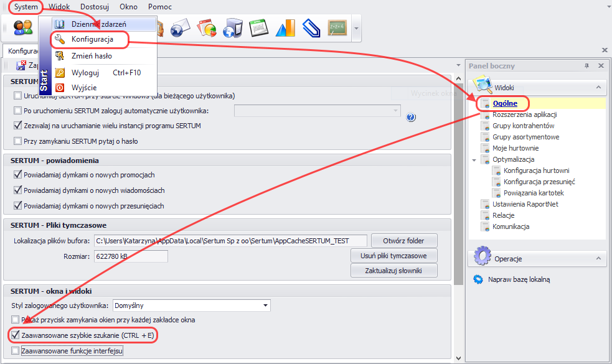The height and width of the screenshot is (364, 612).
Task: Disable allowing multiple SERTUM instances checkbox
Action: tap(17, 126)
